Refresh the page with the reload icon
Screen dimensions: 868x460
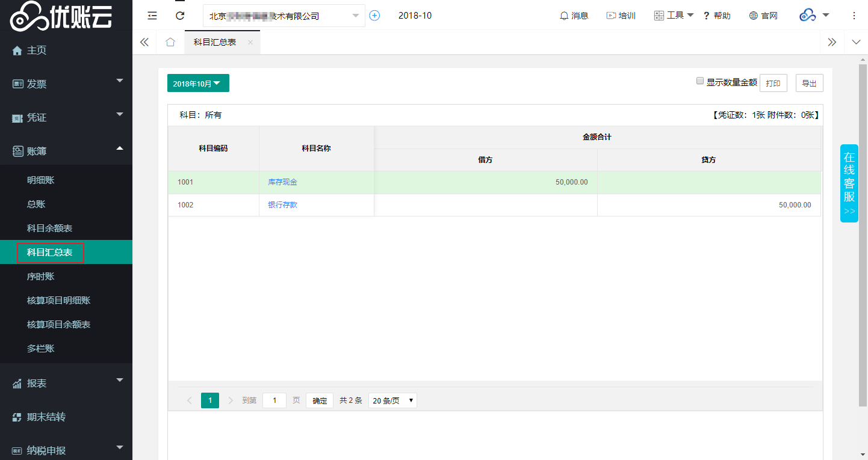click(180, 16)
